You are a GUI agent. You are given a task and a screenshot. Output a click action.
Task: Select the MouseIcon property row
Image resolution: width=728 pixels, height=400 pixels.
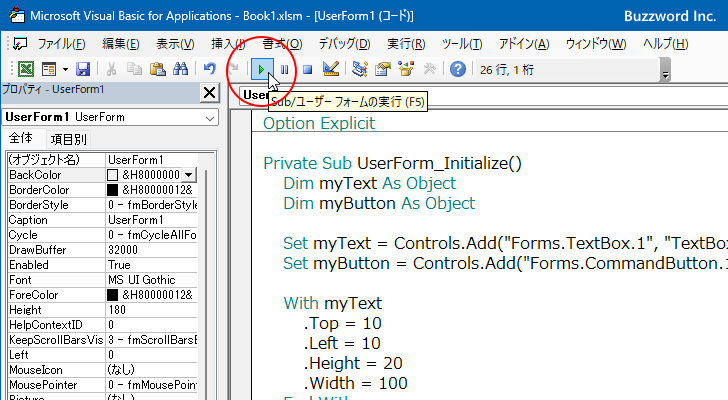pos(102,370)
